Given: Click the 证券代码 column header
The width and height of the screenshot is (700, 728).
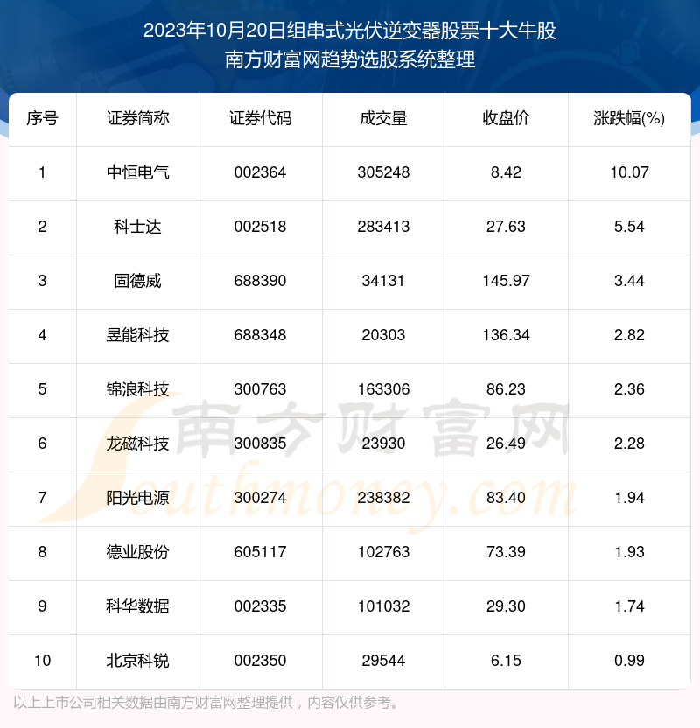Looking at the screenshot, I should coord(261,118).
